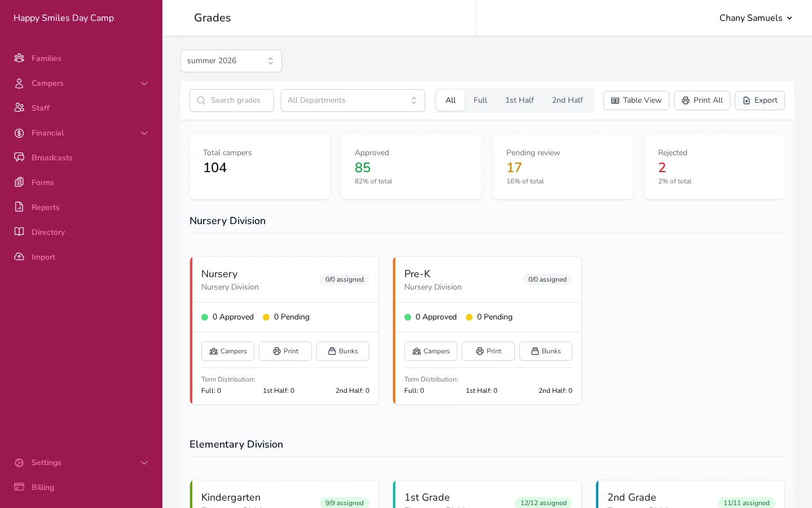Click the Import cloud upload icon

(19, 257)
